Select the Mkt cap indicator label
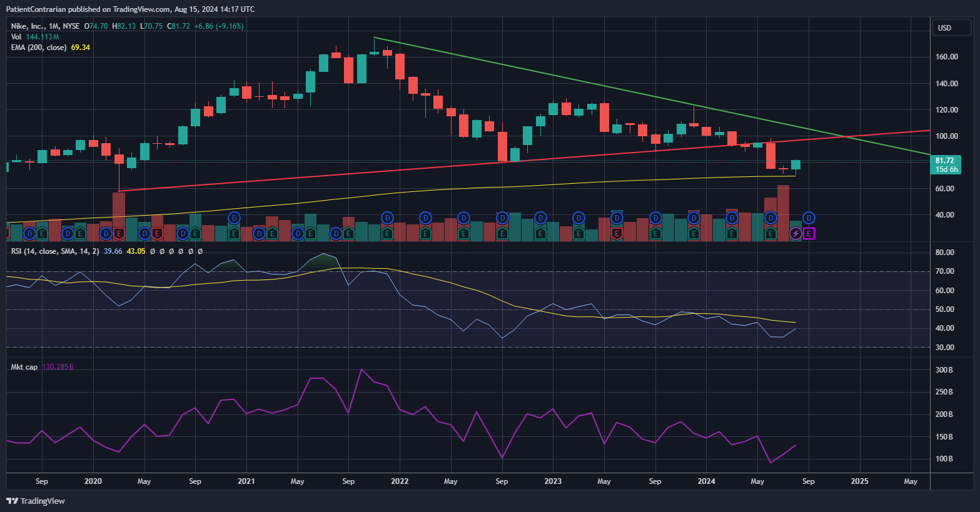Viewport: 980px width, 512px height. tap(24, 367)
